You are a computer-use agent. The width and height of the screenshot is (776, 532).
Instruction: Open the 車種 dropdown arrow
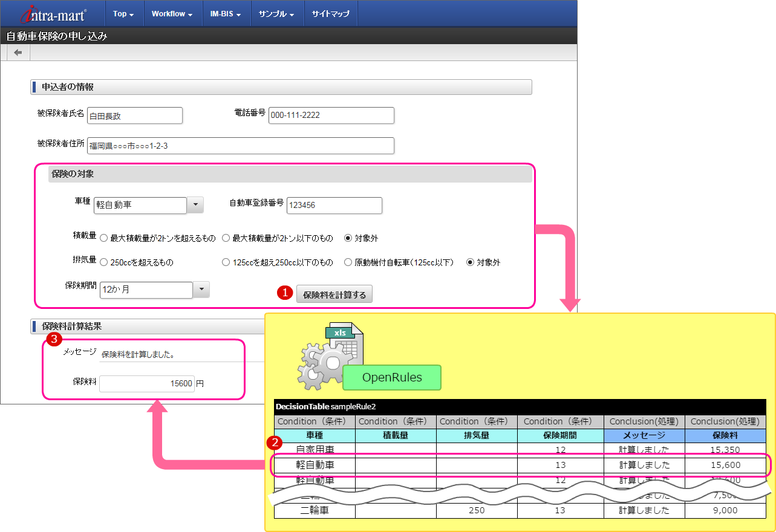(x=195, y=206)
